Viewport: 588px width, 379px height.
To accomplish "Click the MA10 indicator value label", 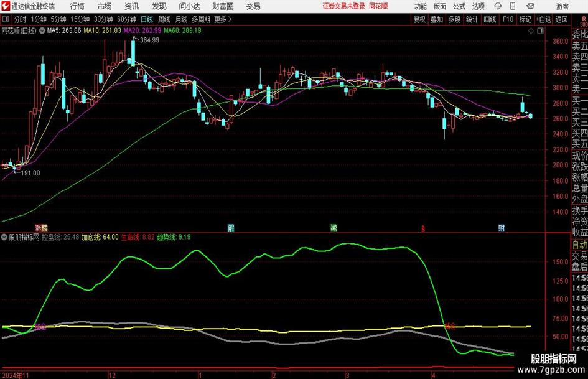I will coord(103,30).
